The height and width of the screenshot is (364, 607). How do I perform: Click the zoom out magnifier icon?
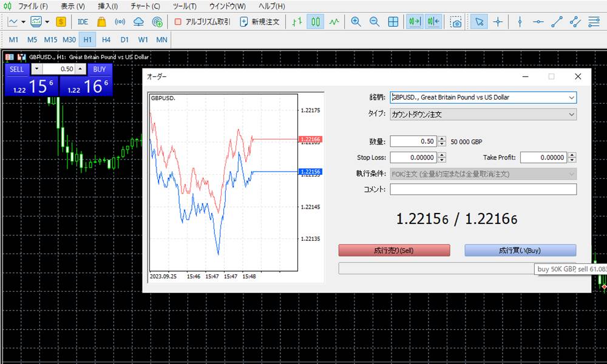point(375,22)
